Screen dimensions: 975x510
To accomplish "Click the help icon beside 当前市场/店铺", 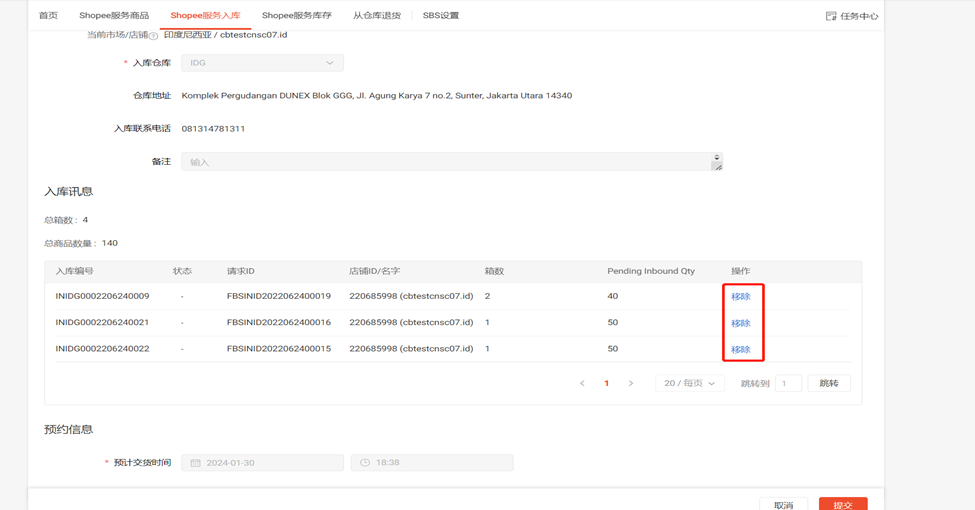I will pos(154,36).
